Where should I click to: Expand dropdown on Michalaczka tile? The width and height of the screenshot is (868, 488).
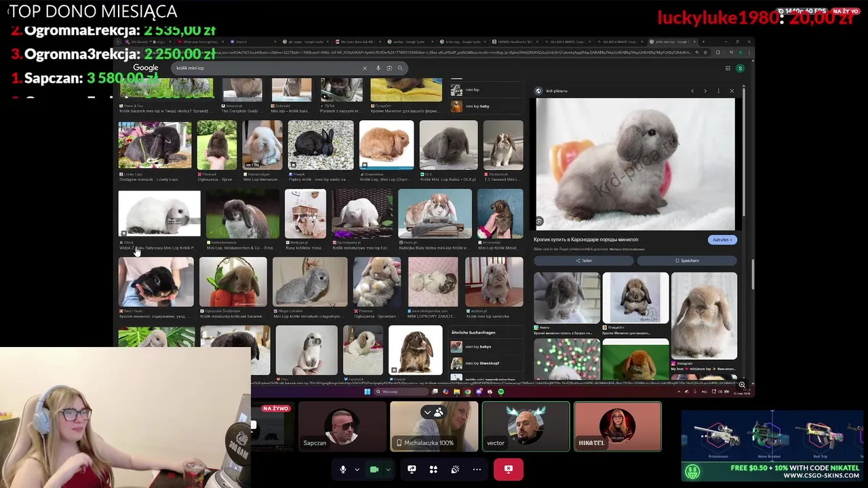427,412
